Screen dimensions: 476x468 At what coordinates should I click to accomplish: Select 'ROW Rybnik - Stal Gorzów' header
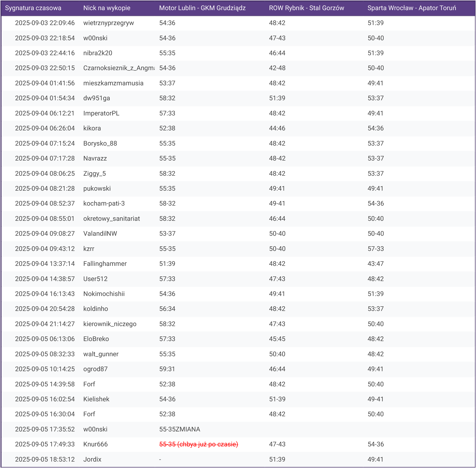point(306,8)
